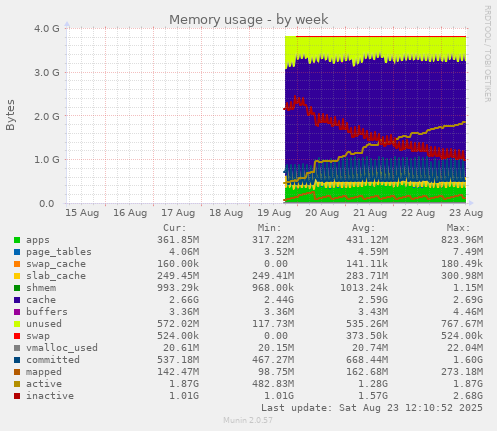The width and height of the screenshot is (497, 431).
Task: Click the apps current value 361.85M
Action: coord(178,240)
